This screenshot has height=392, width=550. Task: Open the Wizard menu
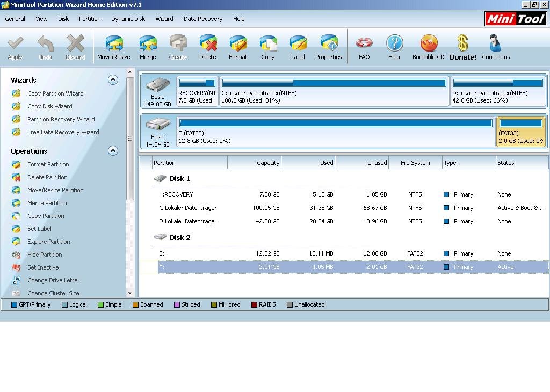click(x=164, y=19)
